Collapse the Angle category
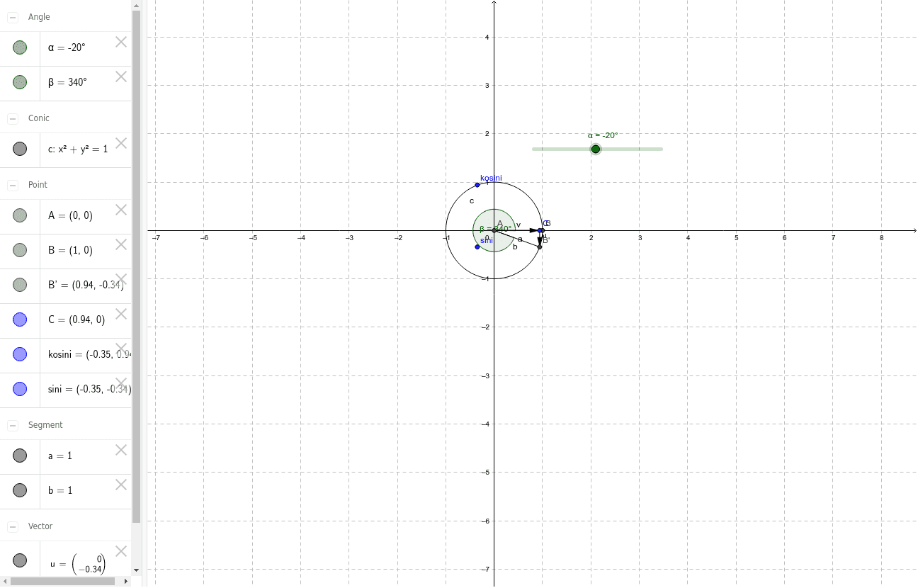This screenshot has width=918, height=588. point(13,17)
